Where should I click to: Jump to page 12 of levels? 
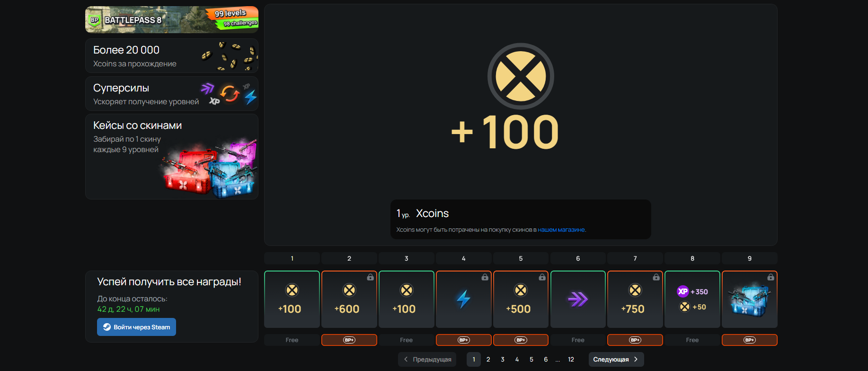571,359
